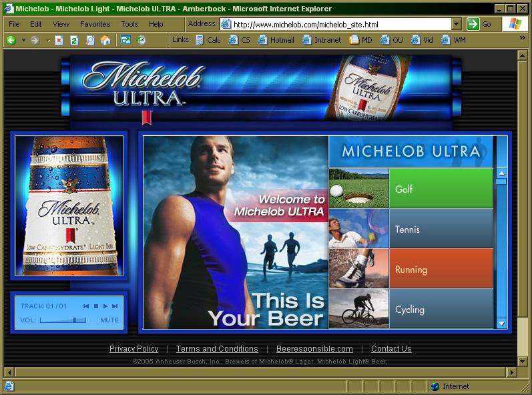Image resolution: width=532 pixels, height=395 pixels.
Task: Play the music player track
Action: point(105,306)
